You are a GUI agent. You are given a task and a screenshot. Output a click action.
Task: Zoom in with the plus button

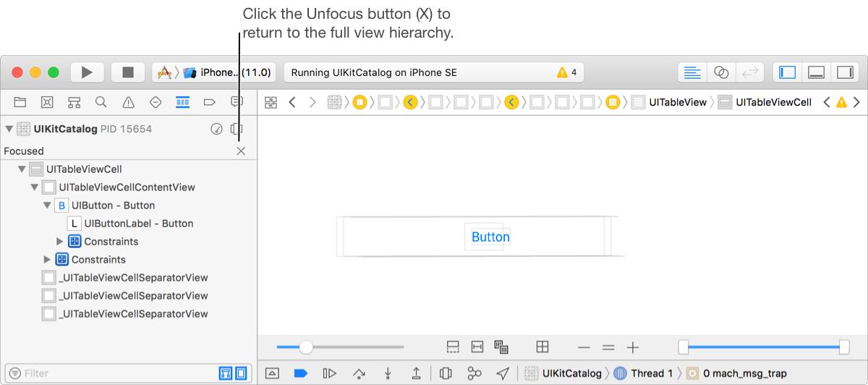click(x=633, y=347)
